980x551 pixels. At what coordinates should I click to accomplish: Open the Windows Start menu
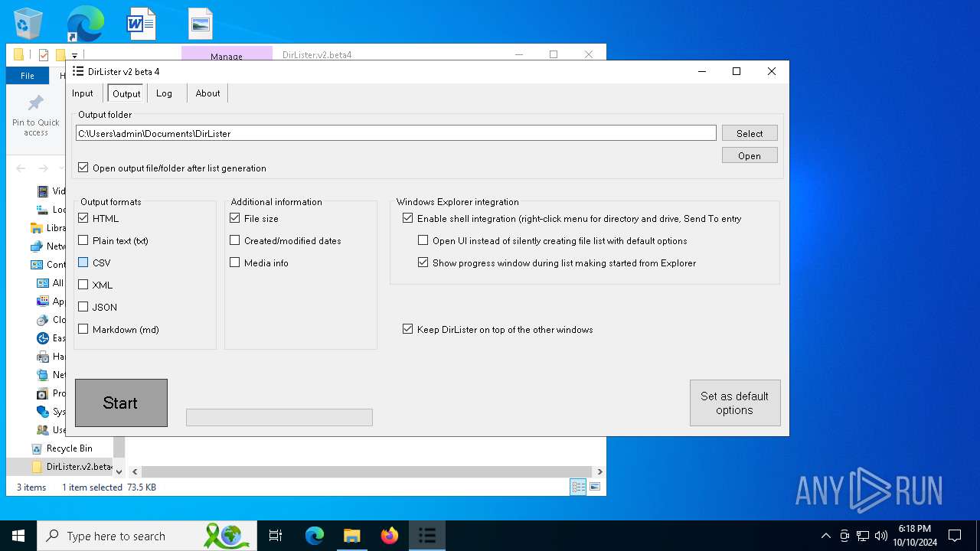pos(18,536)
